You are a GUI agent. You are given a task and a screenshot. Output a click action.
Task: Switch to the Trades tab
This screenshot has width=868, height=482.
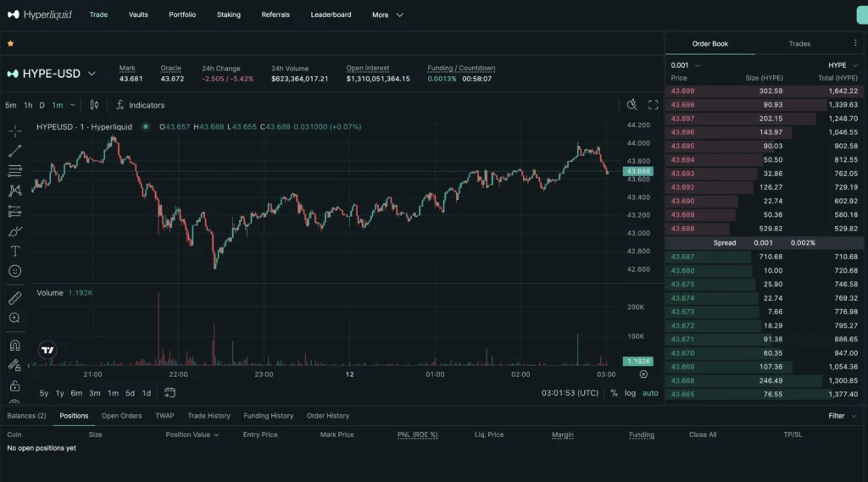point(799,44)
